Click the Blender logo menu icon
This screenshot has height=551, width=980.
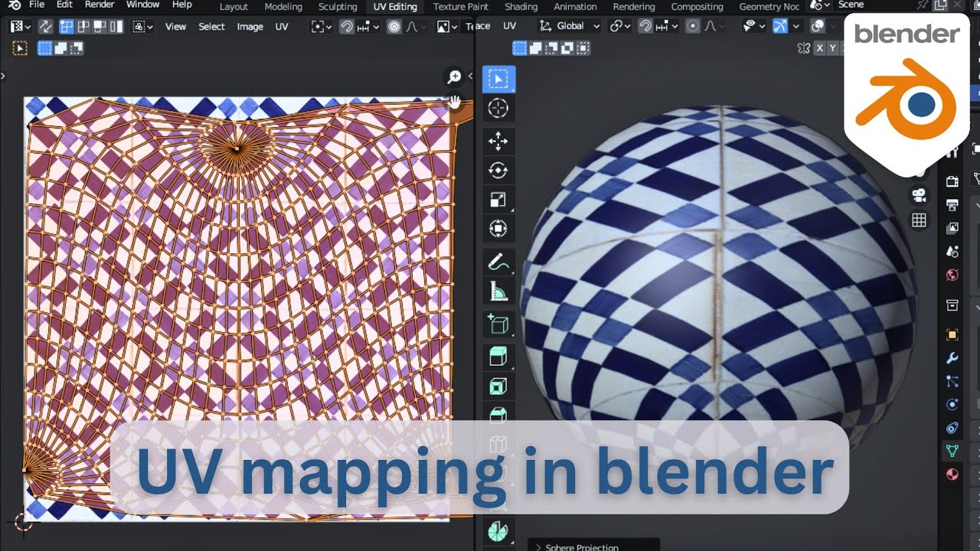coord(14,5)
